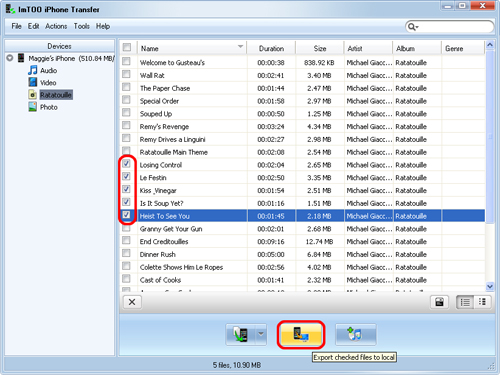Open the Tools menu
The image size is (500, 375).
tap(82, 26)
